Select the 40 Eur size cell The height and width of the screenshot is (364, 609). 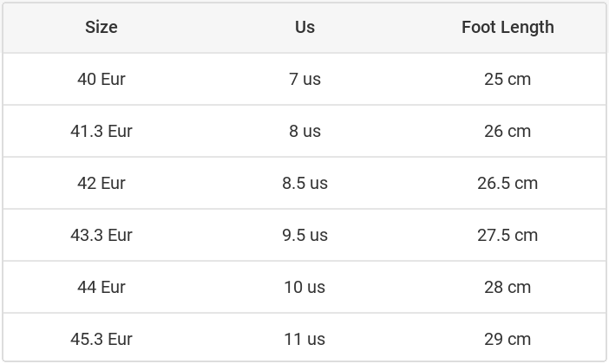click(101, 79)
